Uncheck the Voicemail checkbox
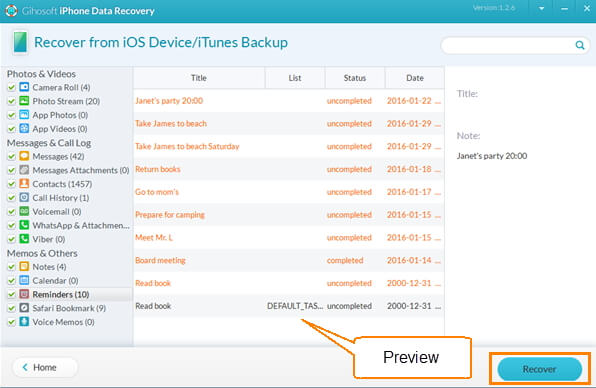 click(x=11, y=212)
